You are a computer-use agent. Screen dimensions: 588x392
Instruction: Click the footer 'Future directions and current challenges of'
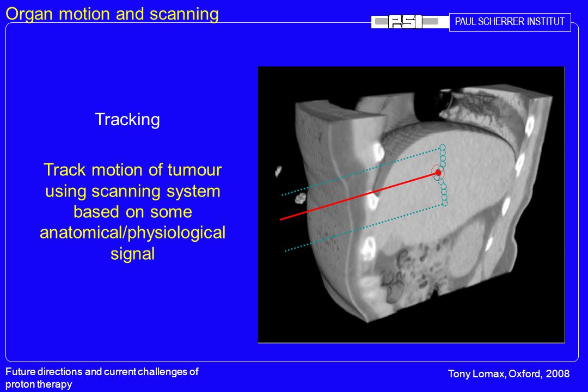(x=102, y=372)
